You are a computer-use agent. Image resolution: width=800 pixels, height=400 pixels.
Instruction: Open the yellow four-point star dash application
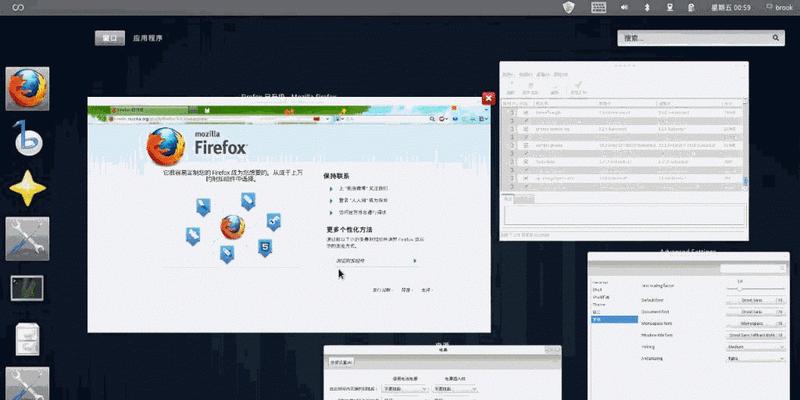28,188
